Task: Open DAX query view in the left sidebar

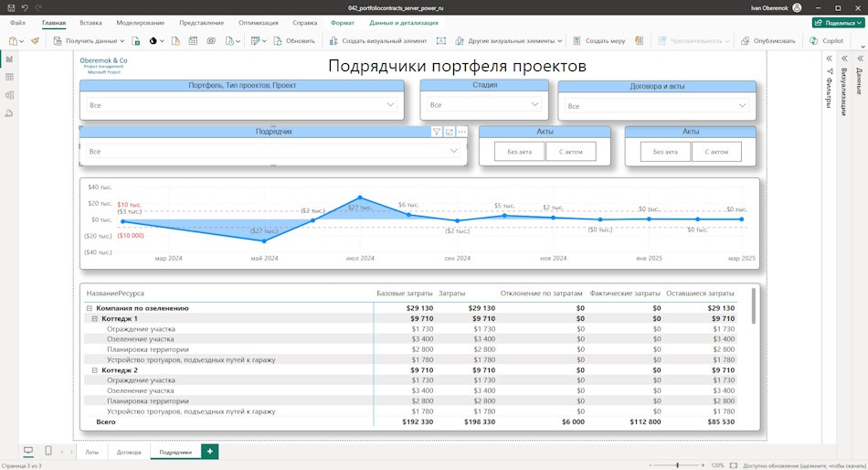Action: tap(9, 113)
